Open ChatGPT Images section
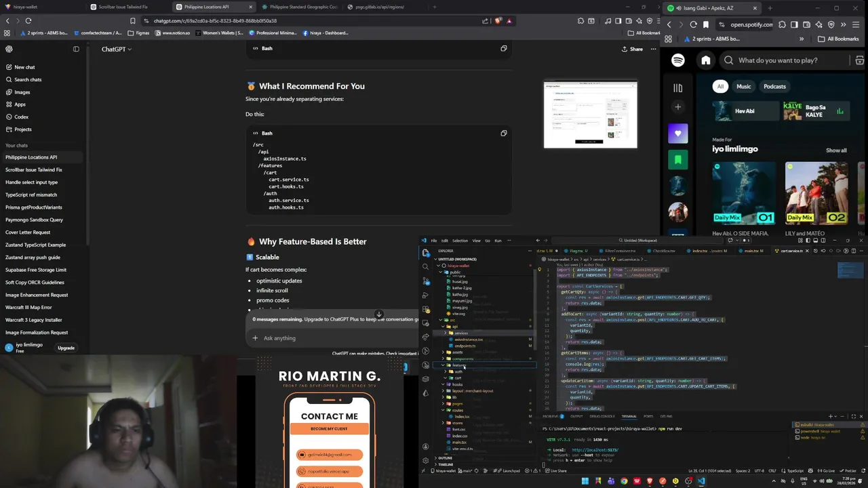Image resolution: width=868 pixels, height=488 pixels. click(22, 92)
